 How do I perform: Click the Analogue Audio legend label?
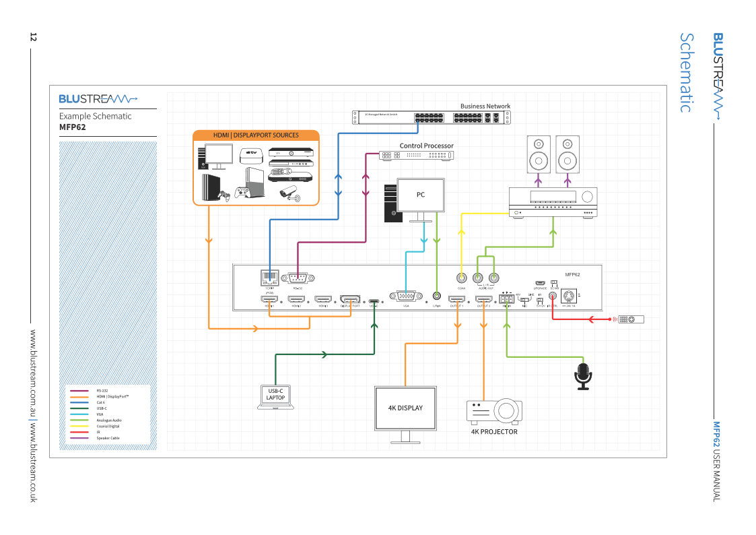(109, 420)
